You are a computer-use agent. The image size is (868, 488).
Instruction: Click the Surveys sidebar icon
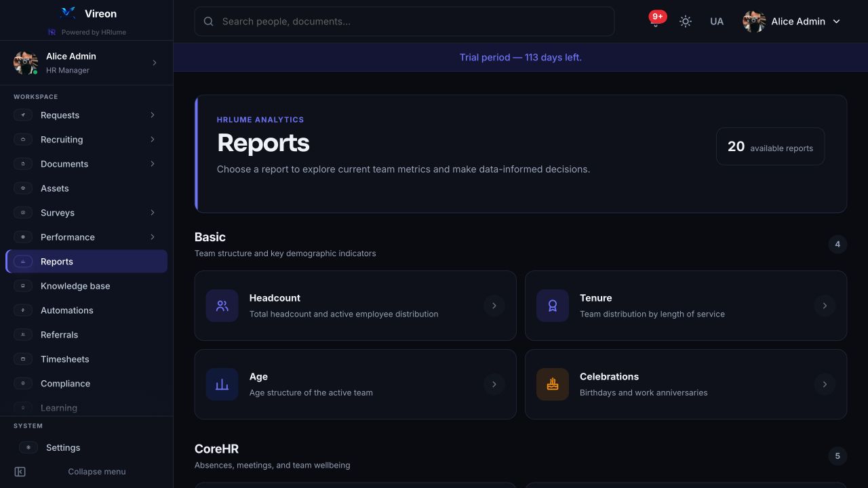pos(23,213)
